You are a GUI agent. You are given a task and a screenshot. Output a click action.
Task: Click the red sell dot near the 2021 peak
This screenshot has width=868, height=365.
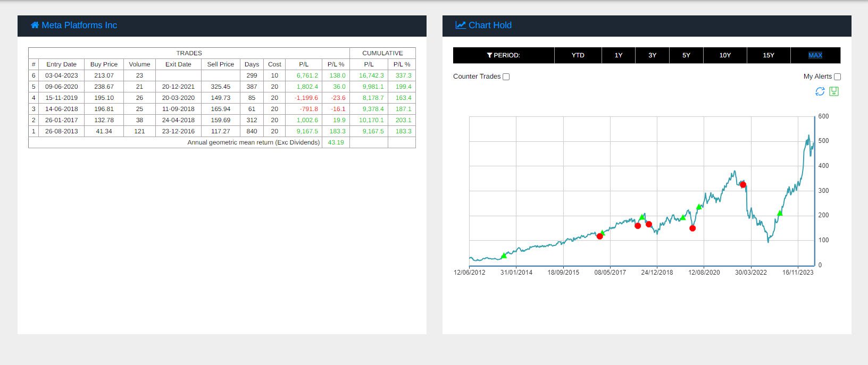pyautogui.click(x=743, y=185)
